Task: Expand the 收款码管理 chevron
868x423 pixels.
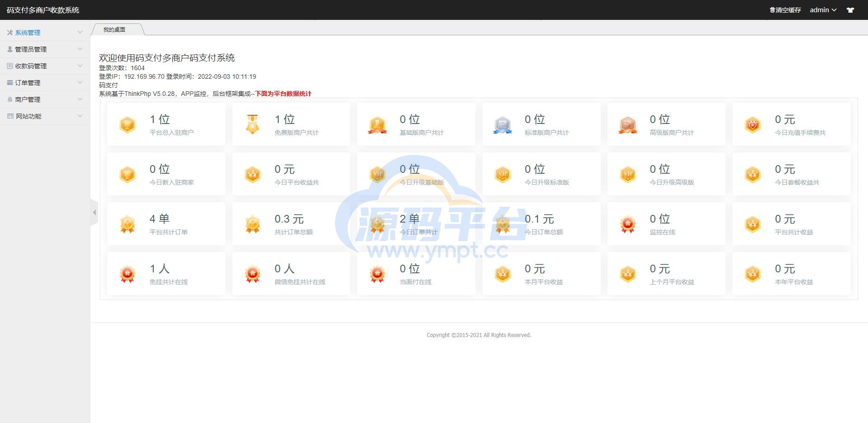Action: pyautogui.click(x=80, y=66)
